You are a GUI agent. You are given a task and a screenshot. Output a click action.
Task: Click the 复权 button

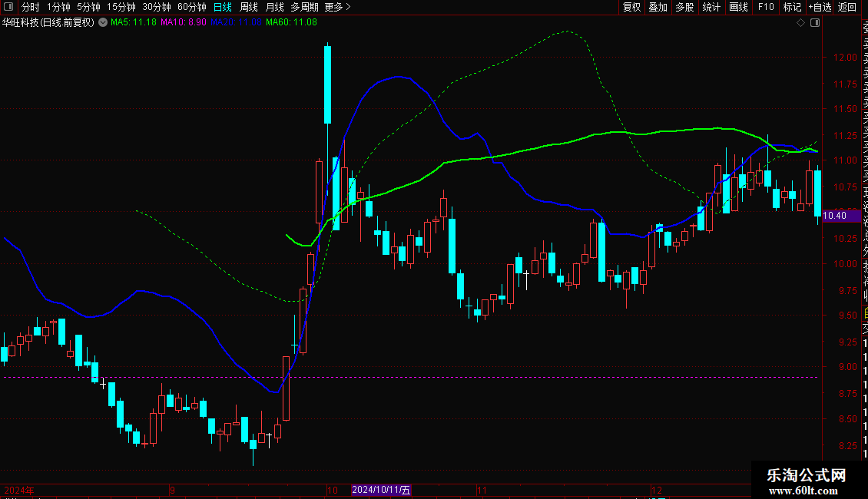point(631,7)
